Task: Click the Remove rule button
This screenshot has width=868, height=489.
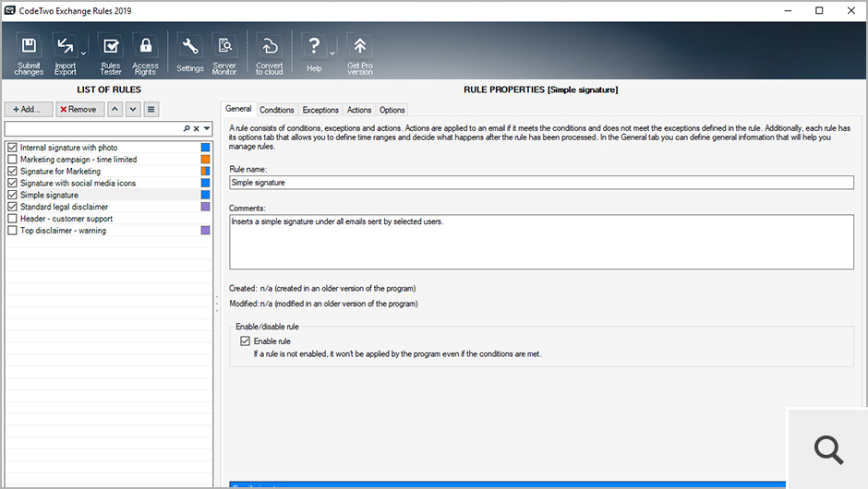Action: 79,110
